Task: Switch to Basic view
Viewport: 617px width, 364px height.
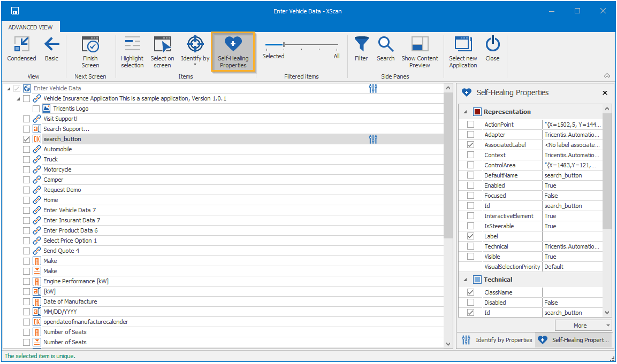Action: pyautogui.click(x=51, y=44)
